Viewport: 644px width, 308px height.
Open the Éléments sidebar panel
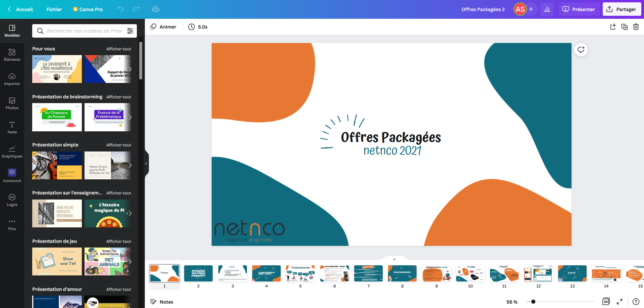click(x=12, y=55)
